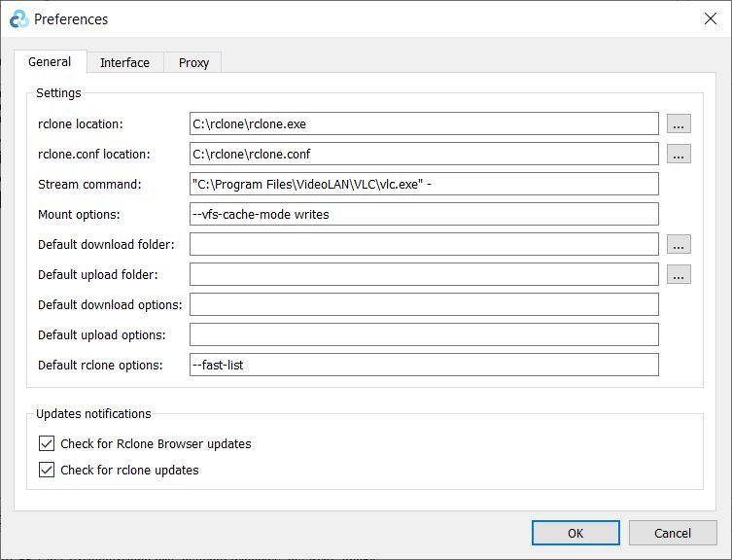Click the Rclone Browser icon in title bar

point(18,18)
